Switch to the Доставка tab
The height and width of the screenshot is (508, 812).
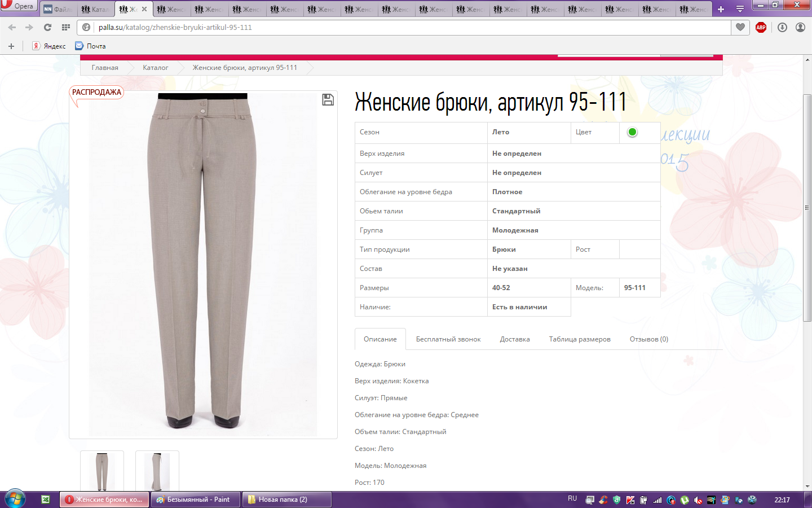[514, 339]
